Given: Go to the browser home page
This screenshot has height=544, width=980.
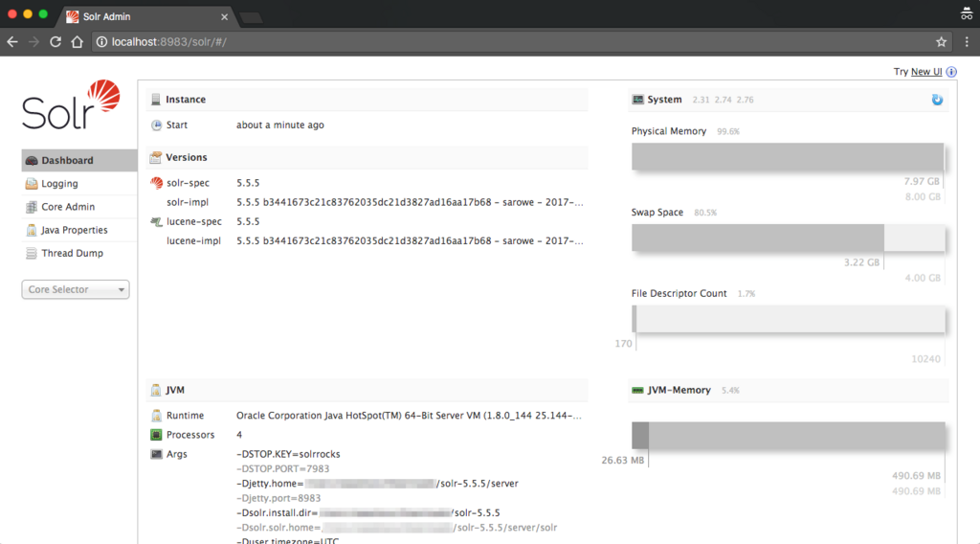Looking at the screenshot, I should (x=77, y=42).
